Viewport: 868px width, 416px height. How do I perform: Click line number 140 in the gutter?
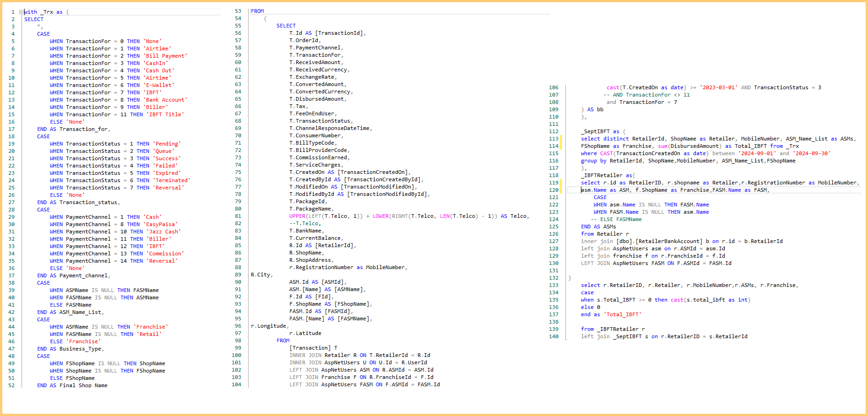coord(553,336)
